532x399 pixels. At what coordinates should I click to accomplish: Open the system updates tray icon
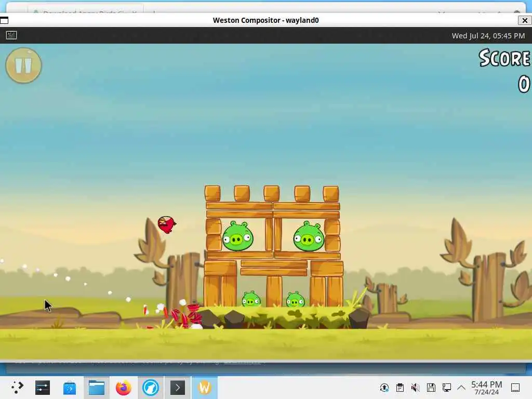(x=384, y=388)
